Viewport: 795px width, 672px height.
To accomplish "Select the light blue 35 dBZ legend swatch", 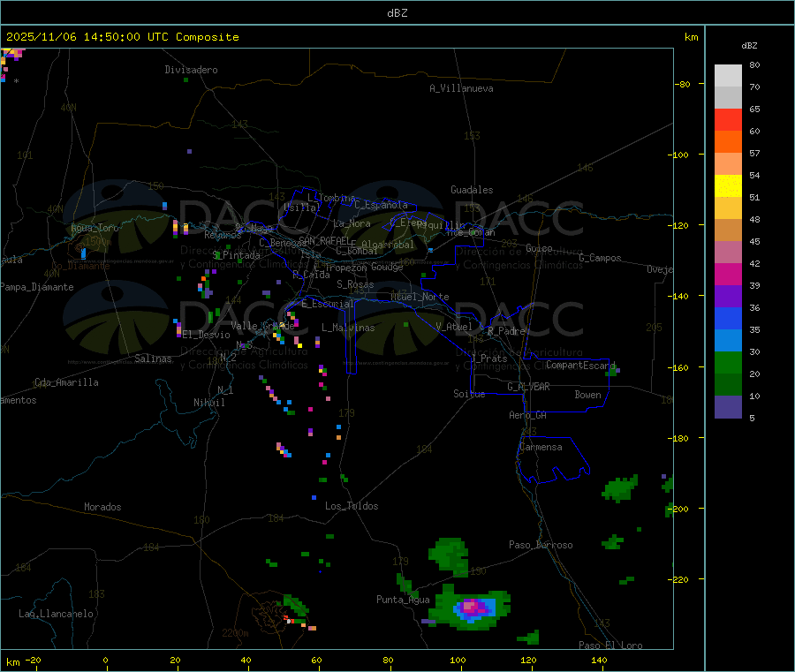I will pos(728,341).
